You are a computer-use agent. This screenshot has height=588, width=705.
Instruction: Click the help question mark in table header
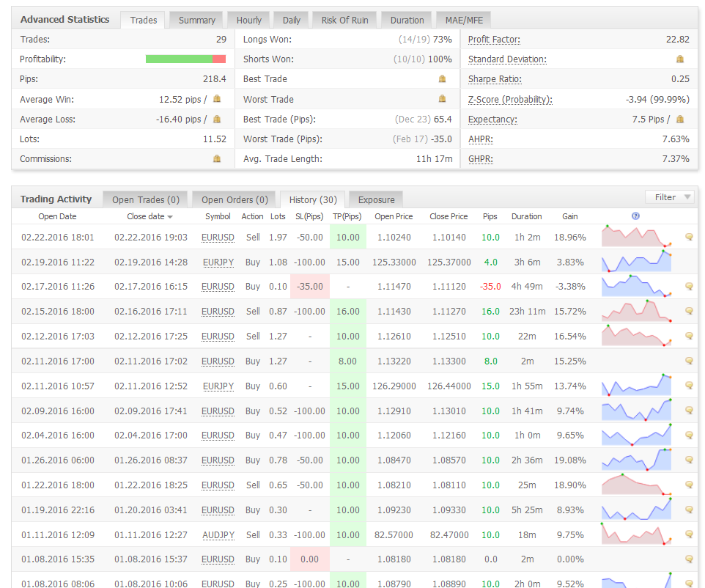pos(635,216)
